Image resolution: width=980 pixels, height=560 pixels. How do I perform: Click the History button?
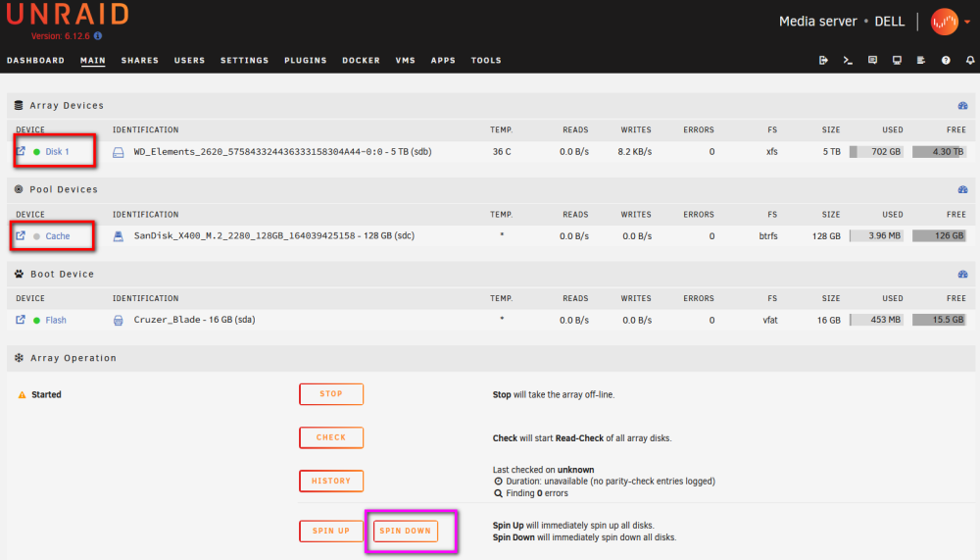(331, 481)
